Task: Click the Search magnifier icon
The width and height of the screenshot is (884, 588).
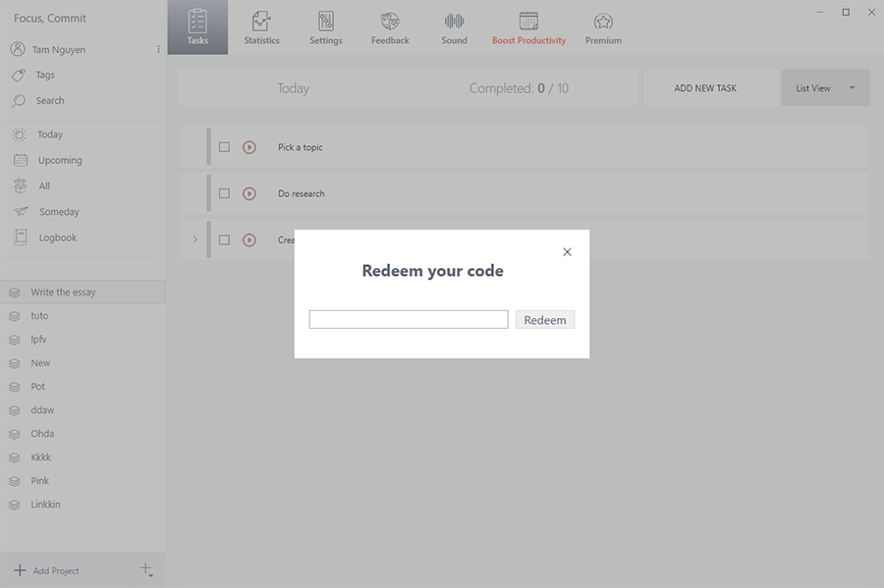Action: point(19,101)
